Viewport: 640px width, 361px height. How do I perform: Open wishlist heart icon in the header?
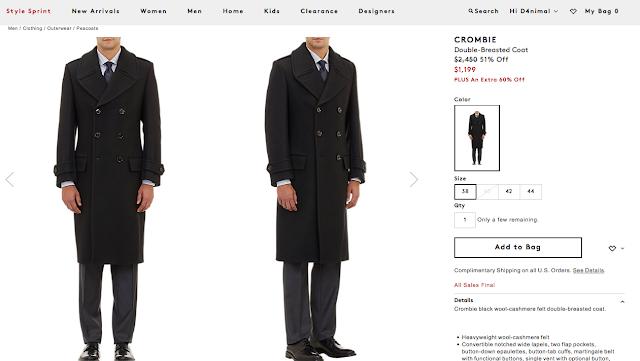pos(573,11)
